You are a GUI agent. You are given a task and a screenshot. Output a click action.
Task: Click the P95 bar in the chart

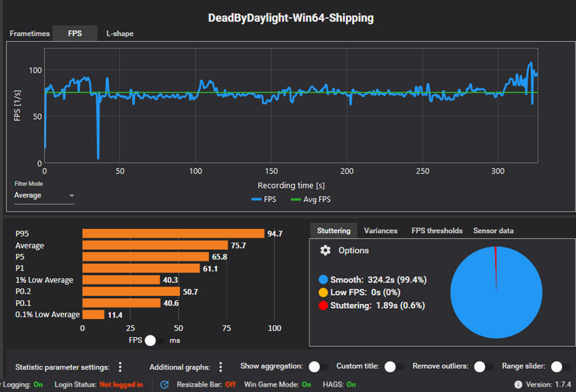[173, 233]
